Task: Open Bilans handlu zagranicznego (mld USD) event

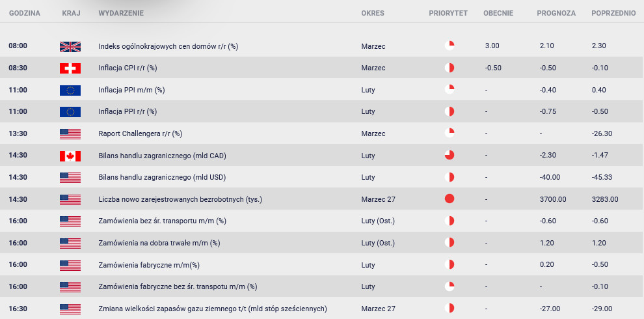Action: tap(162, 178)
